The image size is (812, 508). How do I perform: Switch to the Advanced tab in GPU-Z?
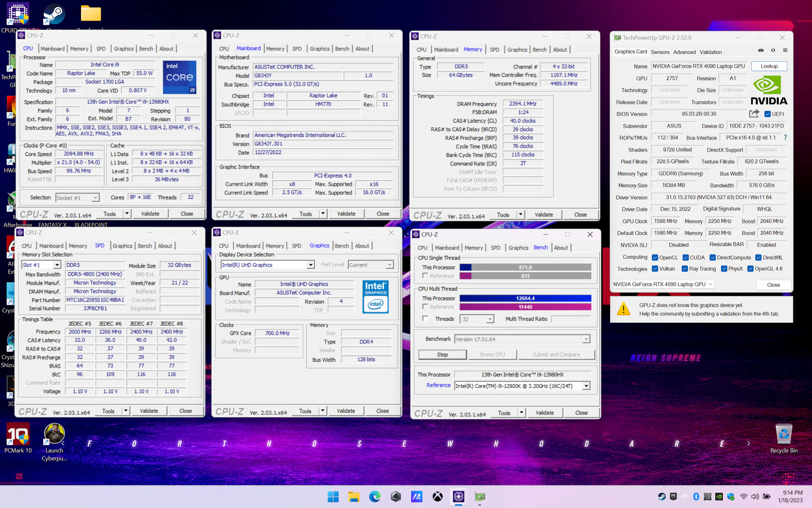pyautogui.click(x=684, y=52)
